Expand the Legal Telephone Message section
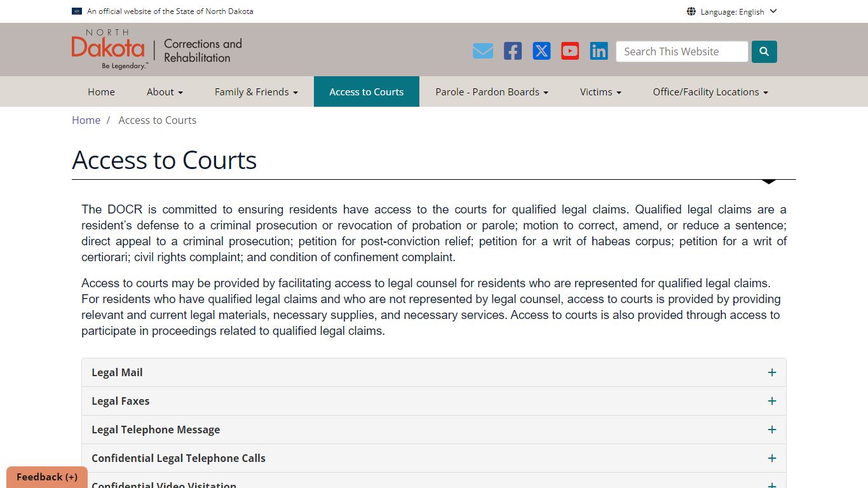 (x=434, y=430)
